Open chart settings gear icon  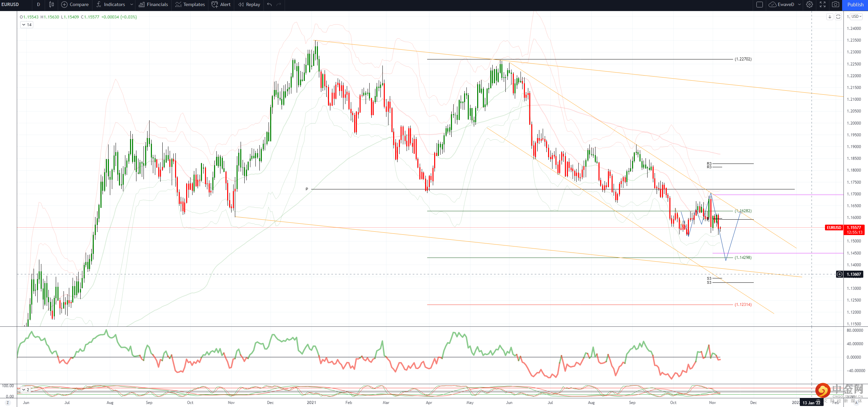click(810, 4)
